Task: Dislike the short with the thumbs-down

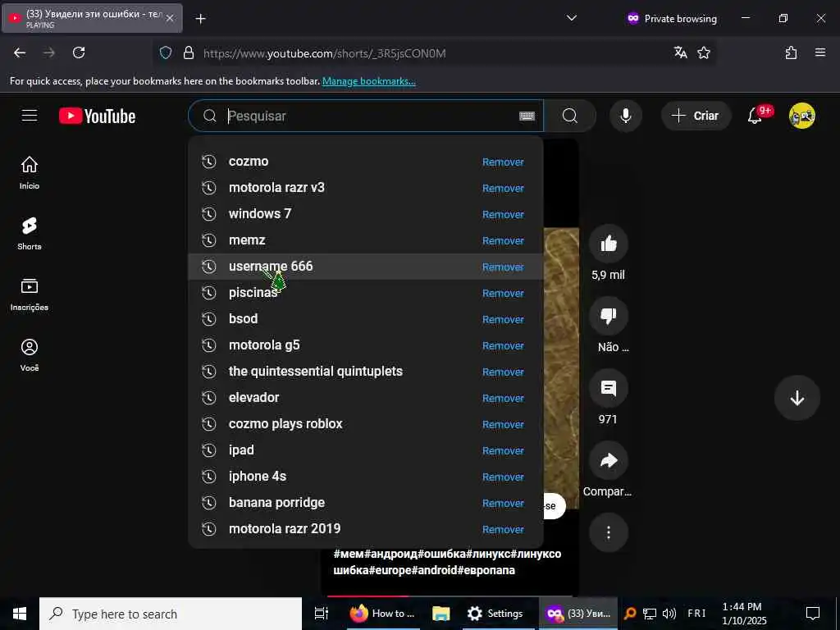Action: [x=608, y=316]
